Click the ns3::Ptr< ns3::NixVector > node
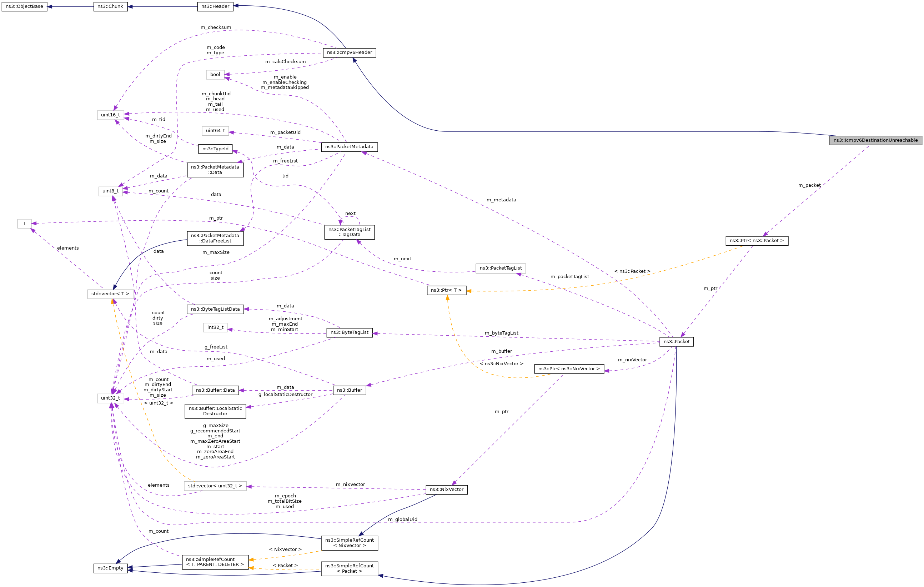Viewport: 924px width, 587px height. 569,369
